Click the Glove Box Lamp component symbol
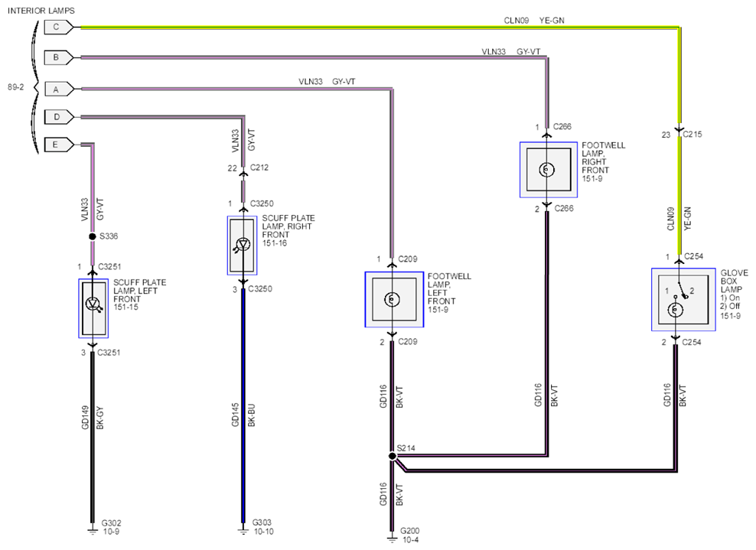 tap(683, 300)
